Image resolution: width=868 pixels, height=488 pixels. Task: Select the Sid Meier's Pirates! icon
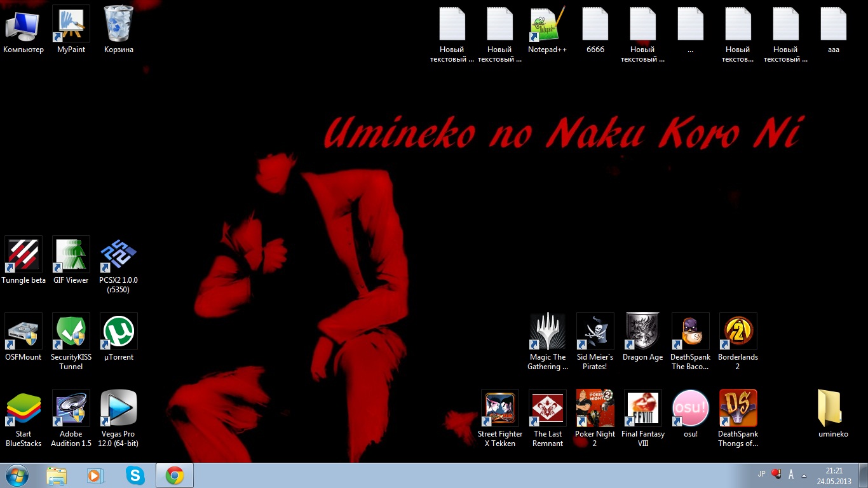coord(595,342)
